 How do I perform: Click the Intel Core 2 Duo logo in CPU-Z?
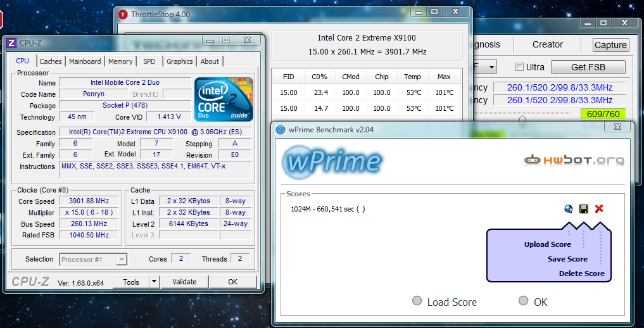click(x=224, y=99)
